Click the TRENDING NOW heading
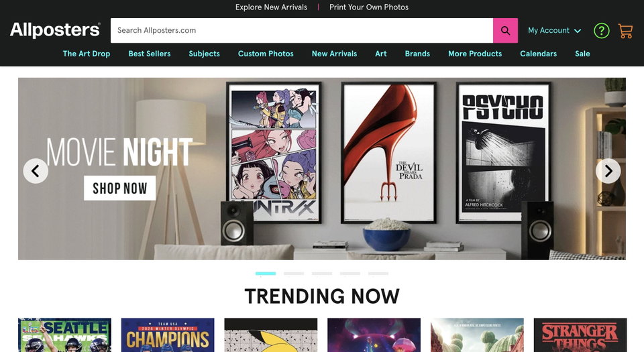 pyautogui.click(x=322, y=296)
